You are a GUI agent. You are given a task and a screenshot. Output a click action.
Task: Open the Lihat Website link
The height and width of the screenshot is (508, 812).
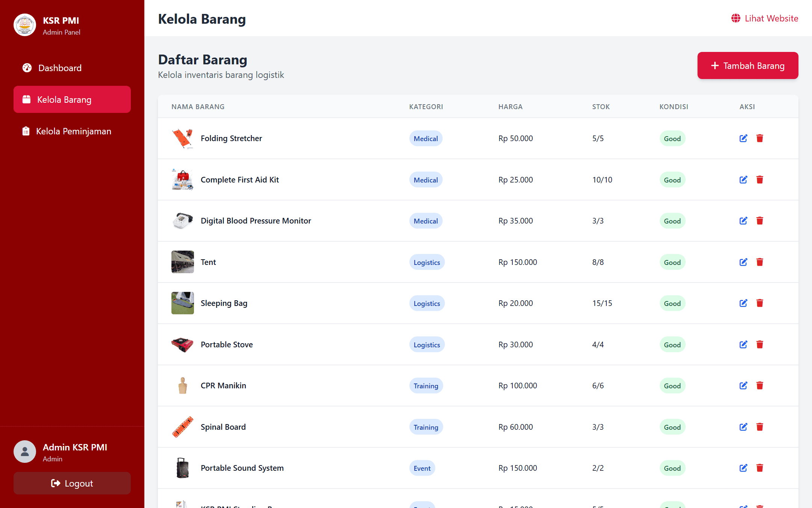[765, 18]
